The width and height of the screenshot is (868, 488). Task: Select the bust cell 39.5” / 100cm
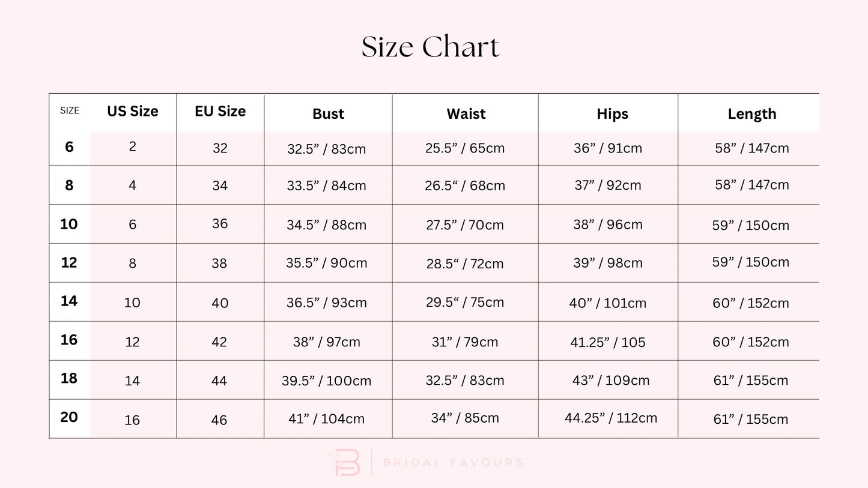pyautogui.click(x=326, y=381)
